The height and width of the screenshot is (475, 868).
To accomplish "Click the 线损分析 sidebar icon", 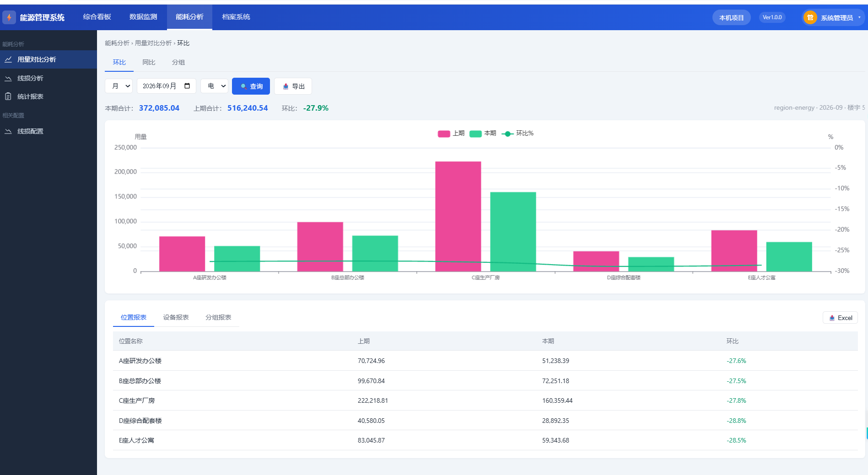I will pos(8,78).
